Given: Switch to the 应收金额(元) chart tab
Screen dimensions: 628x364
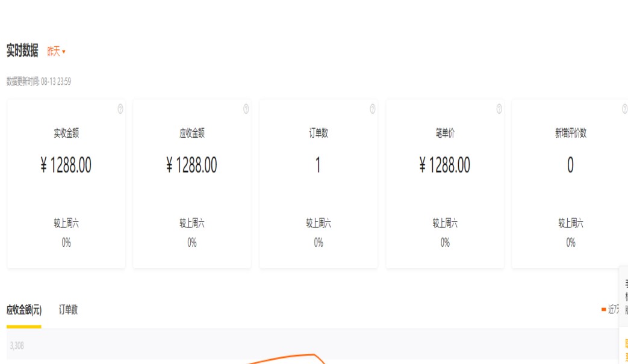Looking at the screenshot, I should (24, 310).
